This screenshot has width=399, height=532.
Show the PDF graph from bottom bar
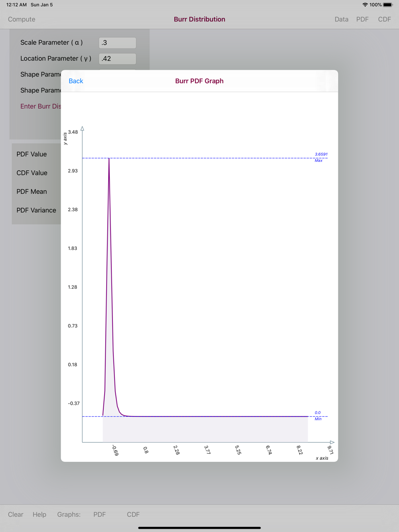point(100,514)
